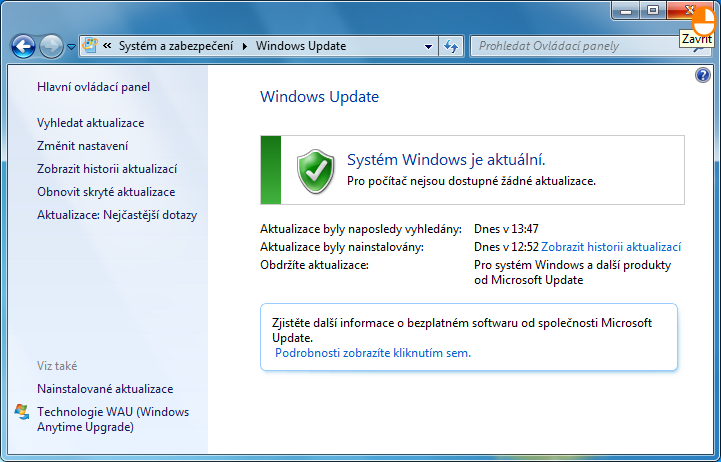
Task: Select Systém a zabezpečení breadcrumb
Action: tap(176, 46)
